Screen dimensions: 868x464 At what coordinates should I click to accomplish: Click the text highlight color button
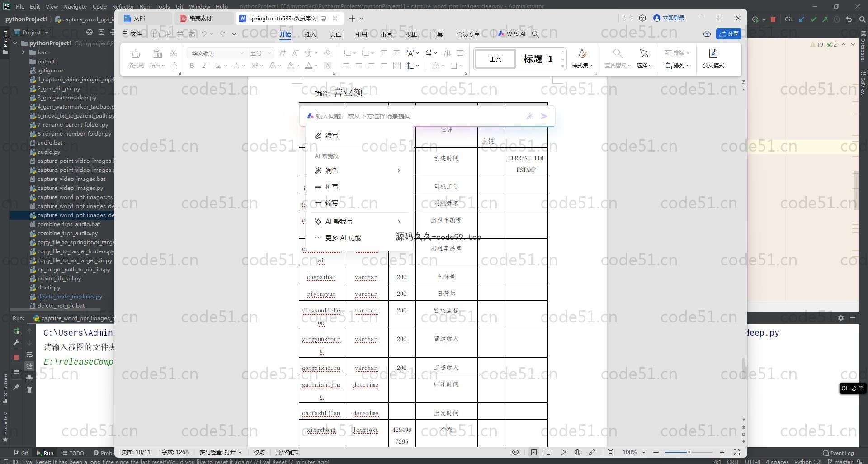pos(291,66)
